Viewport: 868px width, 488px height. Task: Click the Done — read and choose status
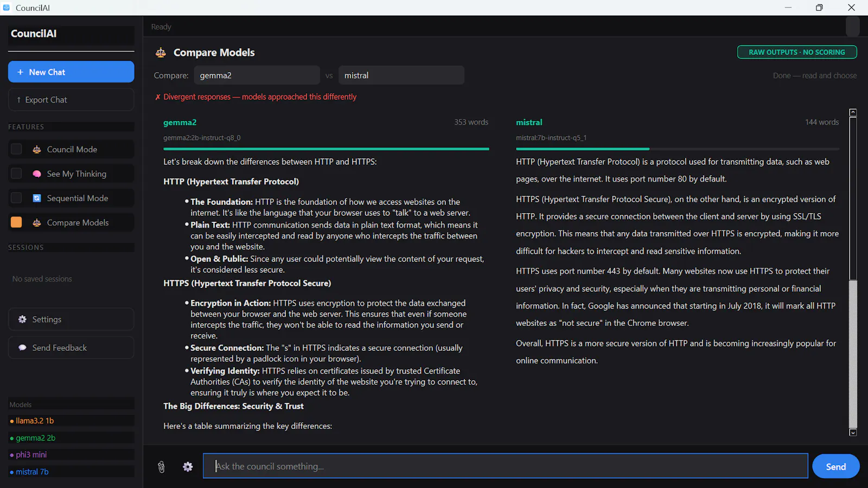pos(815,76)
